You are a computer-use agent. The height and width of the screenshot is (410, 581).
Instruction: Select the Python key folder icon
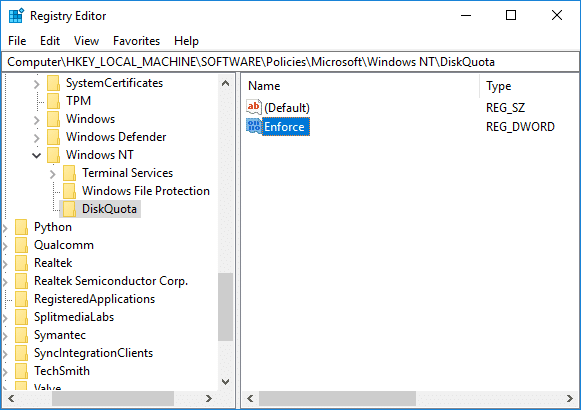tap(21, 227)
